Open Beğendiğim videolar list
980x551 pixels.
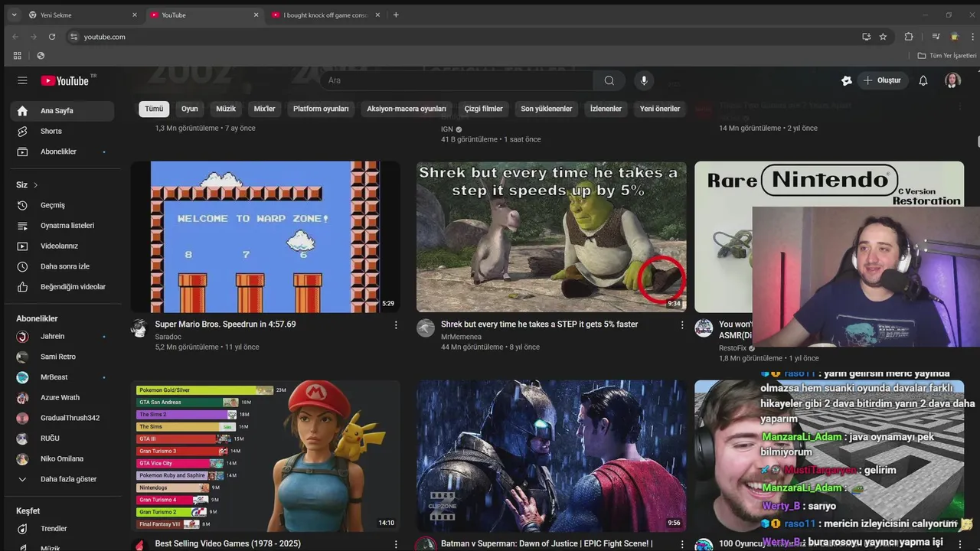pyautogui.click(x=62, y=287)
